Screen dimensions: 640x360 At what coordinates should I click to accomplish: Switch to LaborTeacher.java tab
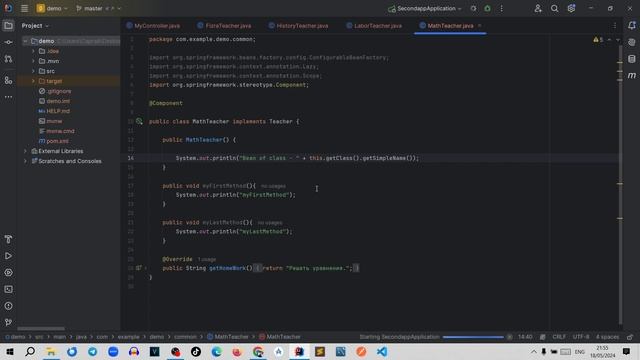pos(374,26)
